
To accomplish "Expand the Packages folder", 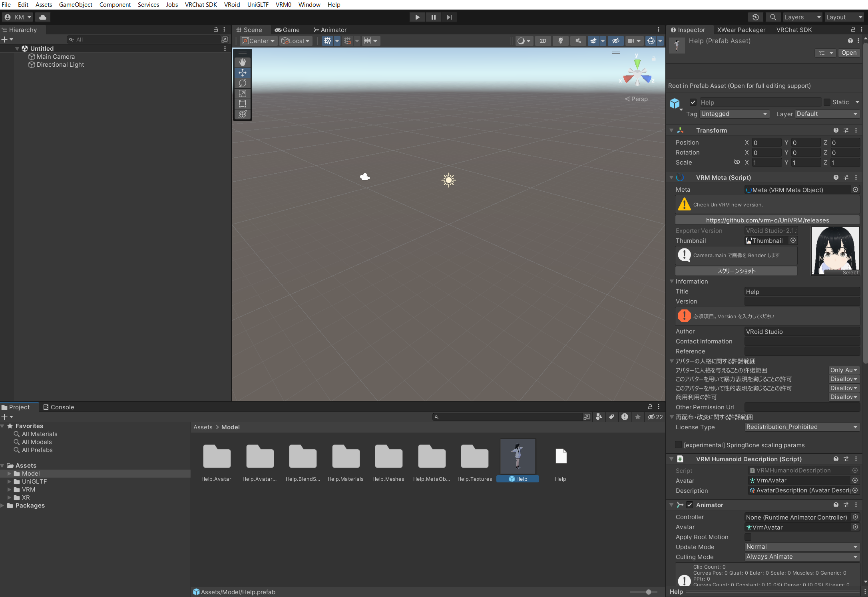I will click(2, 506).
